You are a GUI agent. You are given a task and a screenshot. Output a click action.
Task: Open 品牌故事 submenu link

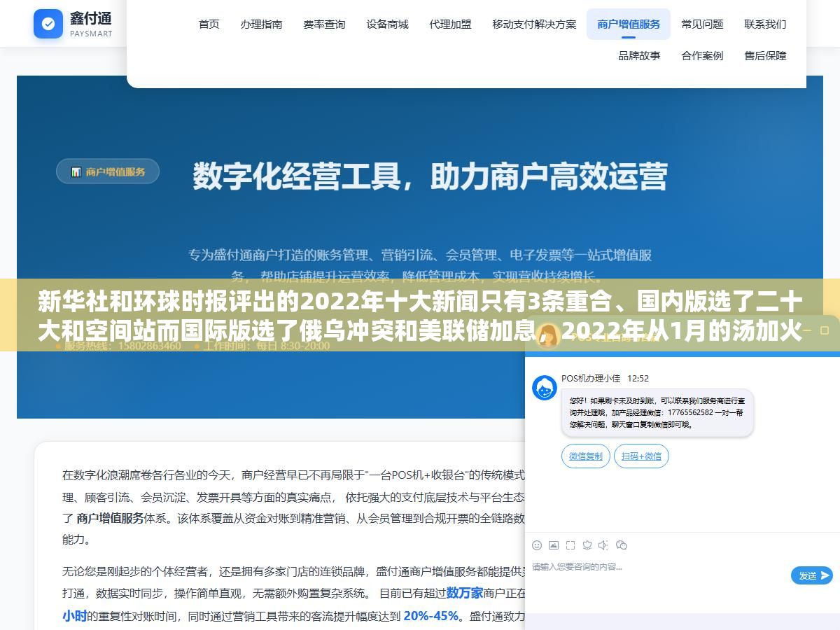click(x=639, y=55)
